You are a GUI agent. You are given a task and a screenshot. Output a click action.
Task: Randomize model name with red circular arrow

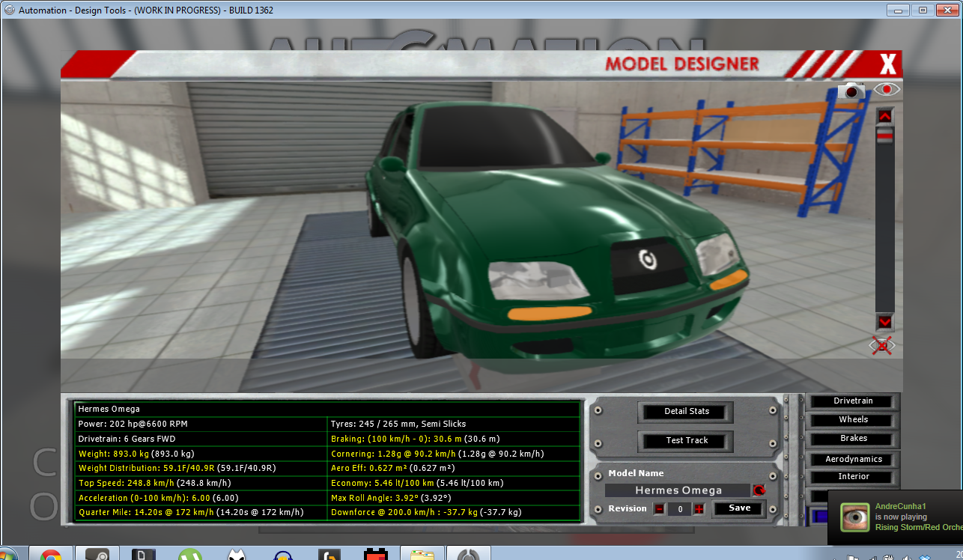(759, 490)
